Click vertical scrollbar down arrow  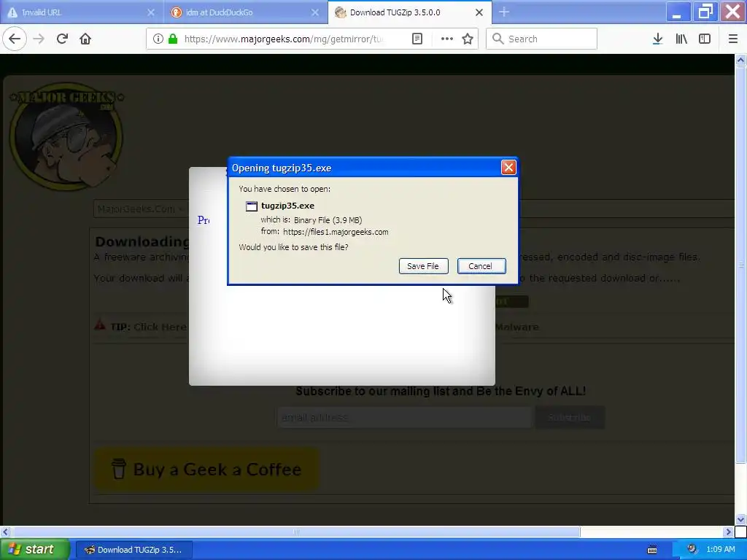(x=740, y=519)
